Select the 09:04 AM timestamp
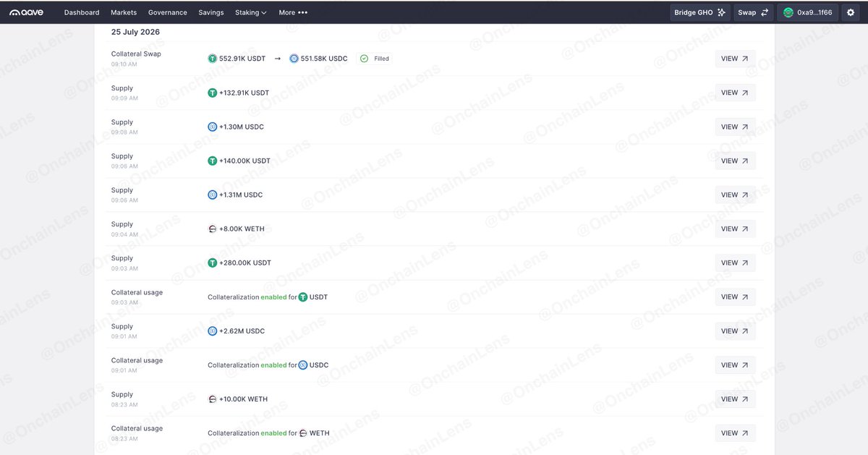Screen dimensions: 868x455 (x=124, y=234)
